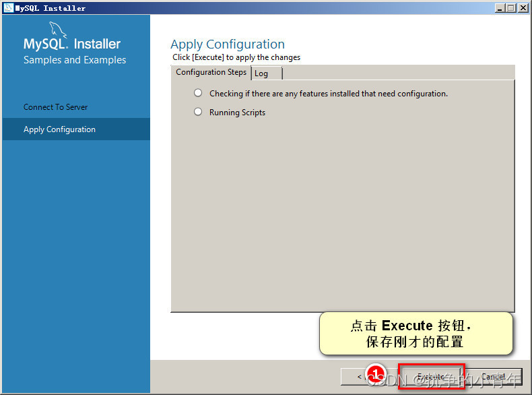Image resolution: width=532 pixels, height=395 pixels.
Task: Maximize the MySQL Installer window
Action: tap(510, 8)
